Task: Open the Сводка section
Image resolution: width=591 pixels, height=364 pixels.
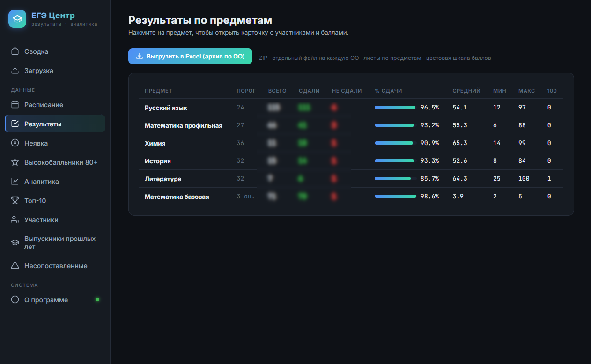Action: click(55, 51)
